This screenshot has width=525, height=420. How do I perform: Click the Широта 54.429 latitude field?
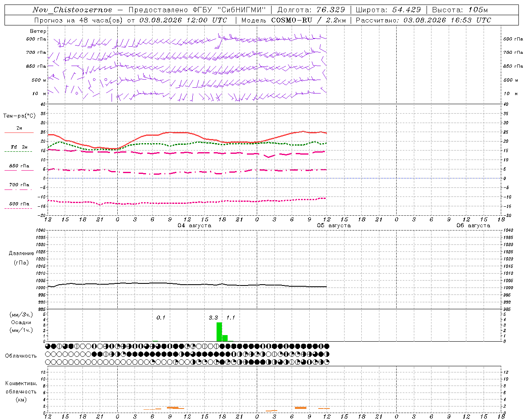point(388,10)
